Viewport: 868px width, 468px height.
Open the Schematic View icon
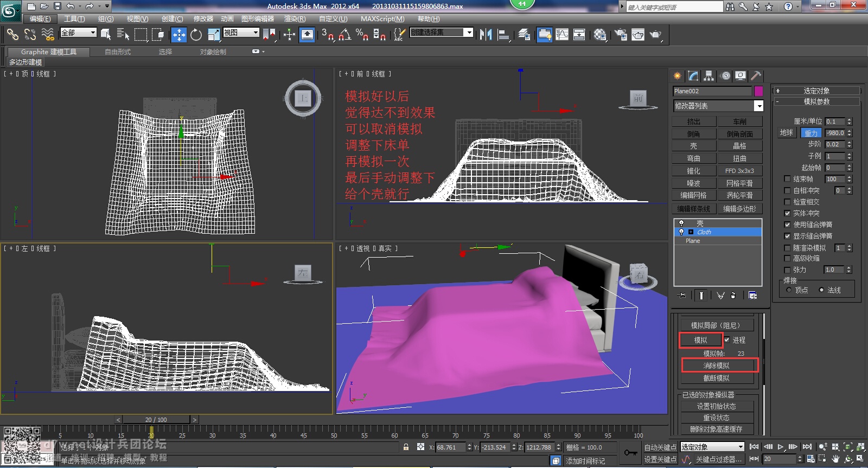coord(579,35)
